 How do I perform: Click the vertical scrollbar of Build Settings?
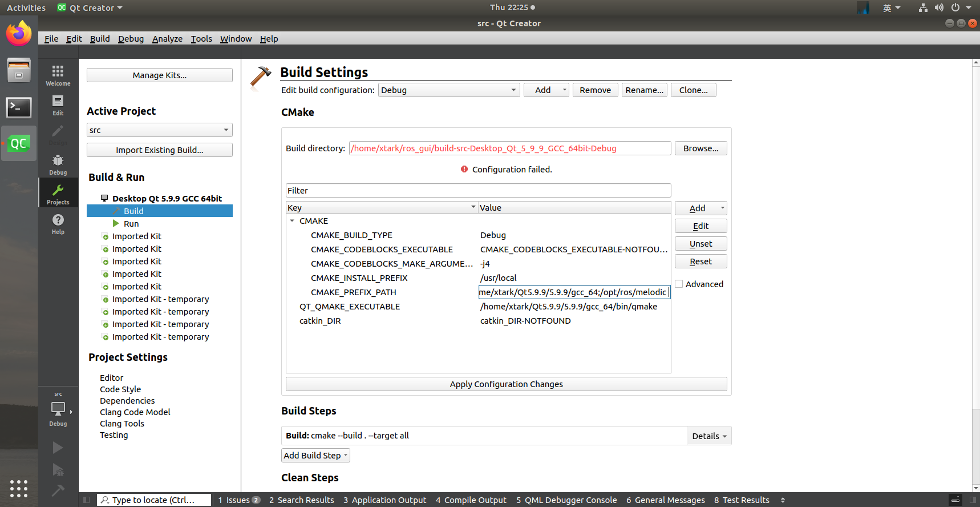975,275
